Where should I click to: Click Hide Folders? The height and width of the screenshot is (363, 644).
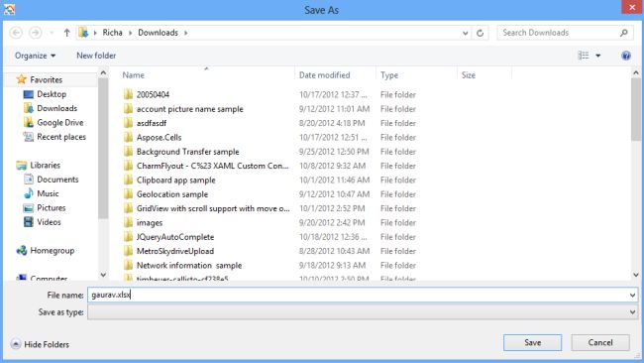tap(40, 344)
